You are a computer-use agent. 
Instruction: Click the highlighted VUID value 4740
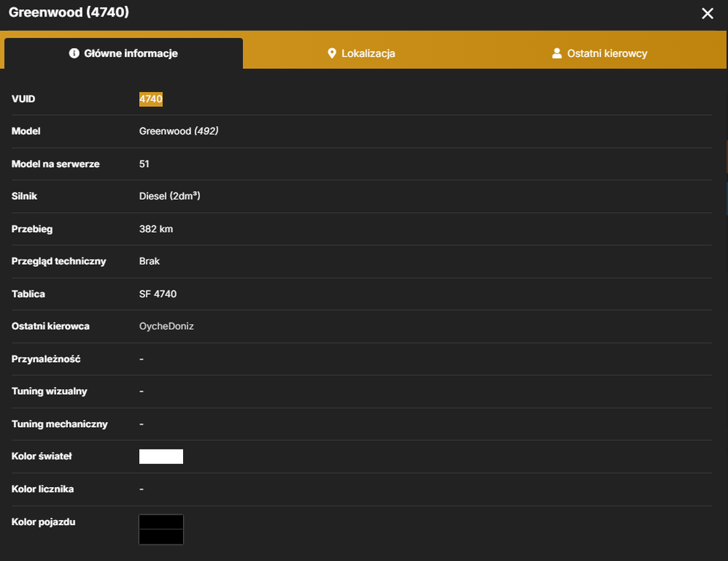(151, 99)
